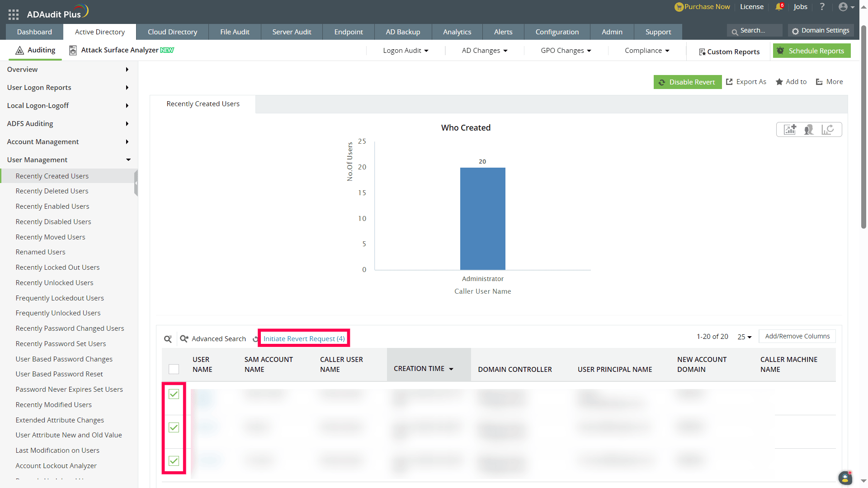Open the chat assistant avatar icon
The image size is (868, 488).
coord(845,478)
